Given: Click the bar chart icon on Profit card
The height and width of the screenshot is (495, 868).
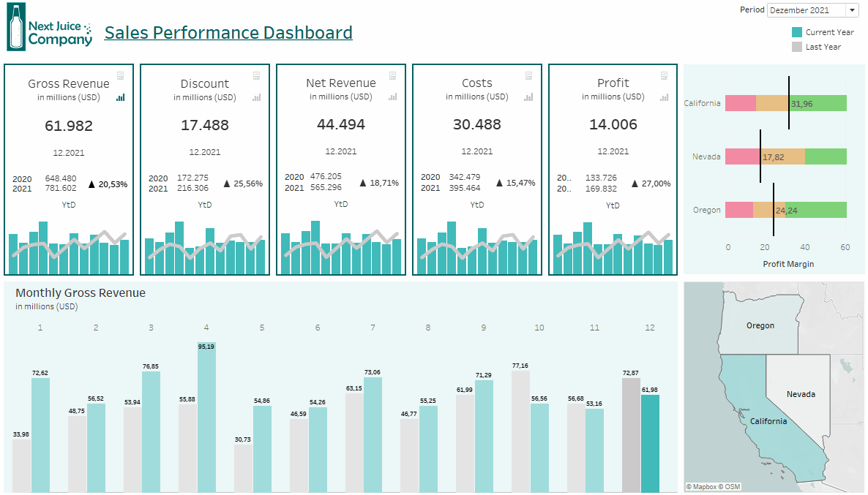Looking at the screenshot, I should (664, 97).
